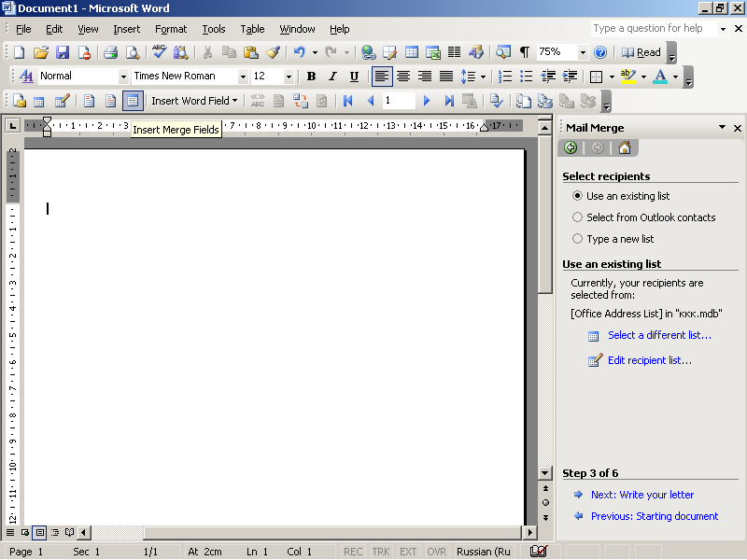
Task: Go to first mail merge record
Action: [x=347, y=101]
